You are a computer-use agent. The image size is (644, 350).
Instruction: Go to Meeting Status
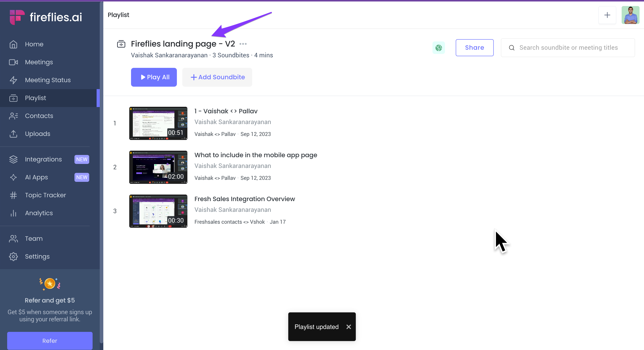click(50, 80)
